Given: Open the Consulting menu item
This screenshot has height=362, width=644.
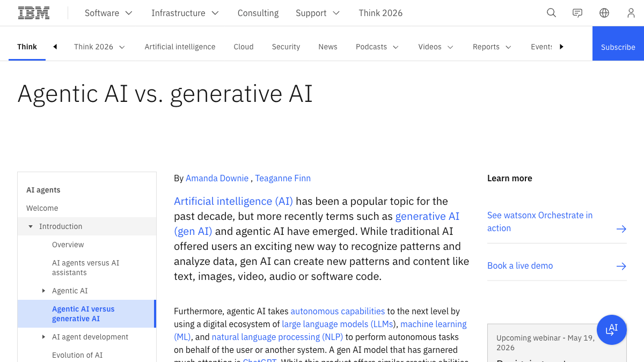Looking at the screenshot, I should [258, 12].
